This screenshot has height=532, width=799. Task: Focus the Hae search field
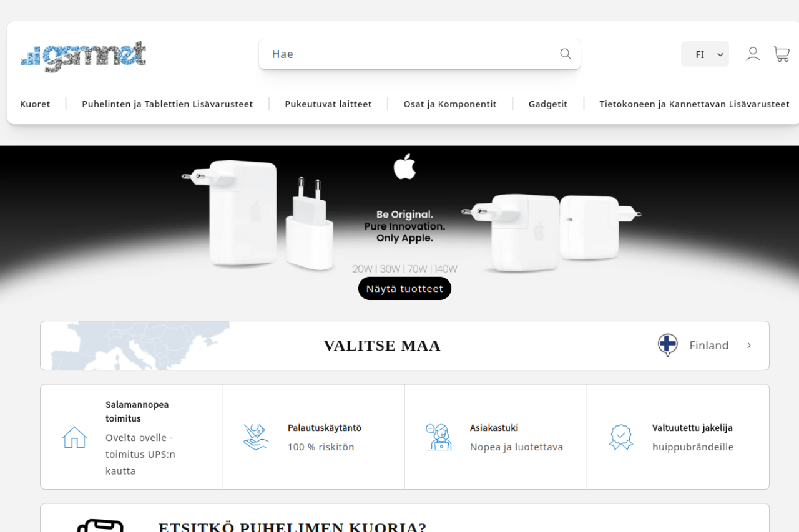419,54
